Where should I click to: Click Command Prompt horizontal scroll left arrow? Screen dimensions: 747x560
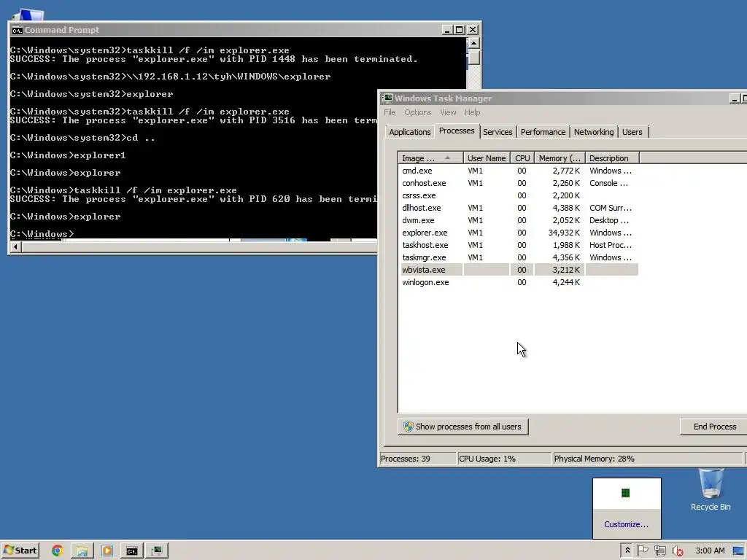point(15,246)
